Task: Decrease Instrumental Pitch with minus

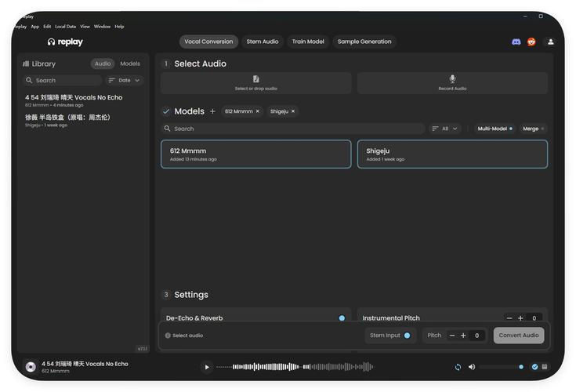Action: pyautogui.click(x=509, y=318)
